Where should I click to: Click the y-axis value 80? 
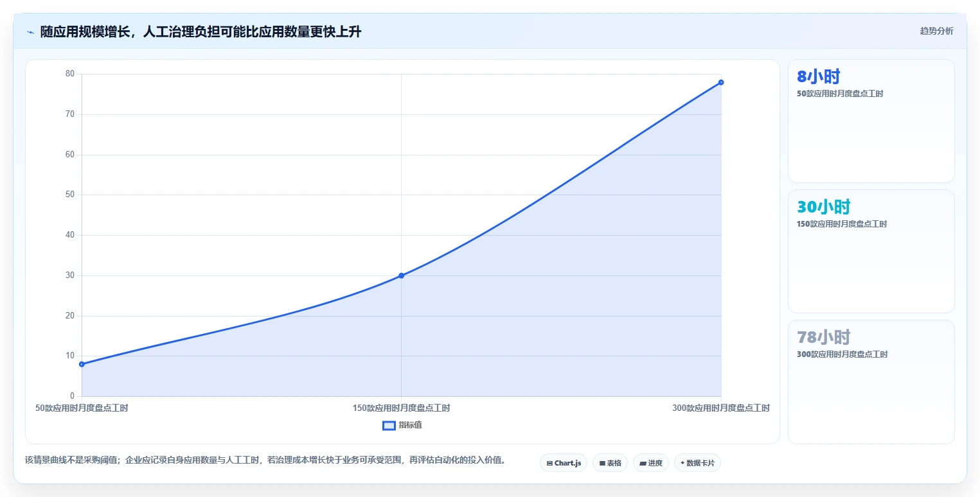(x=70, y=74)
